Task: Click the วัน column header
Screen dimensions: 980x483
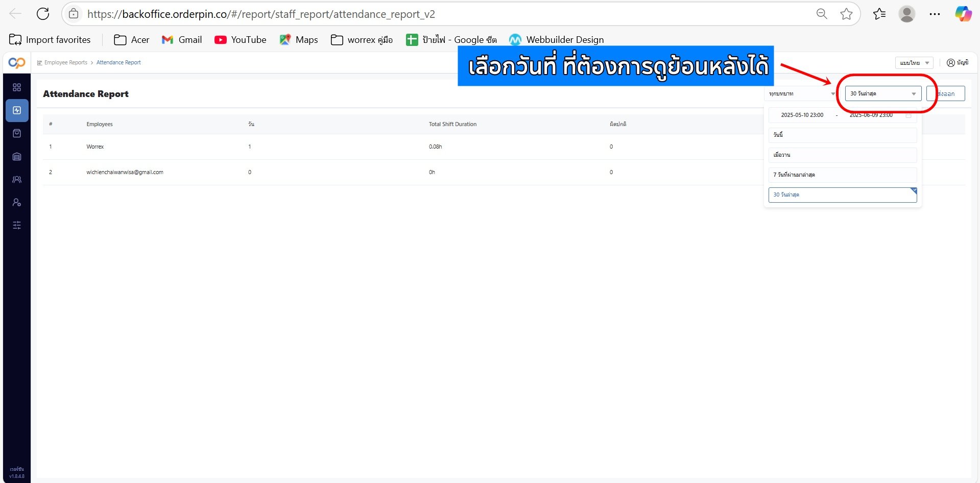Action: (x=251, y=124)
